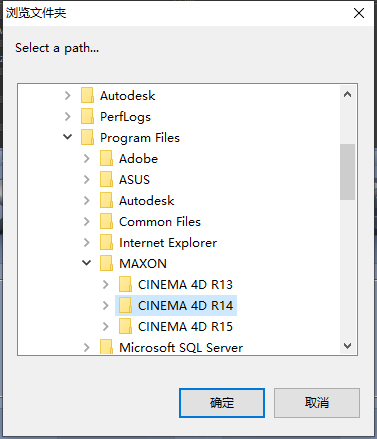
Task: Click the scrollbar down arrow
Action: pos(347,346)
